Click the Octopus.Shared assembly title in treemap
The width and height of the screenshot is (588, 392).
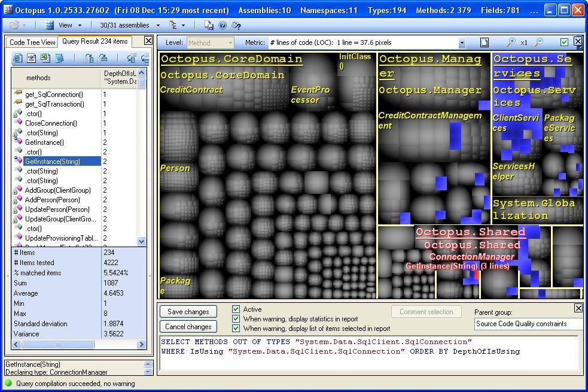point(470,232)
